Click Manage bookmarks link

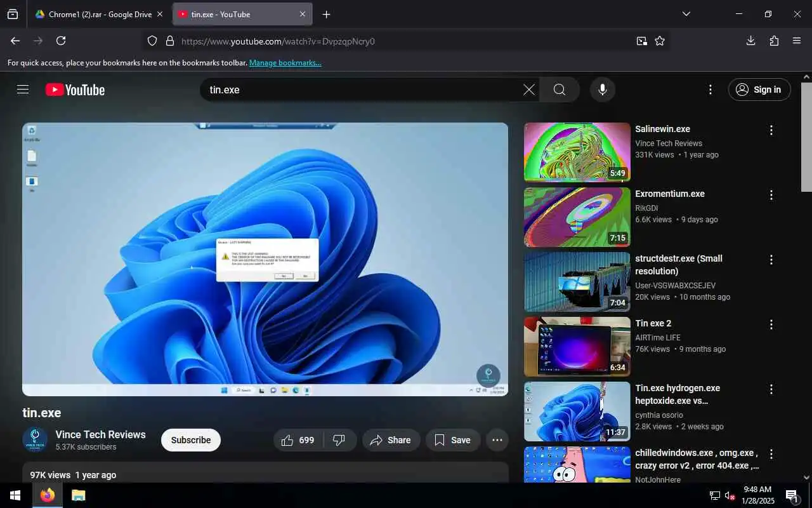pyautogui.click(x=285, y=63)
